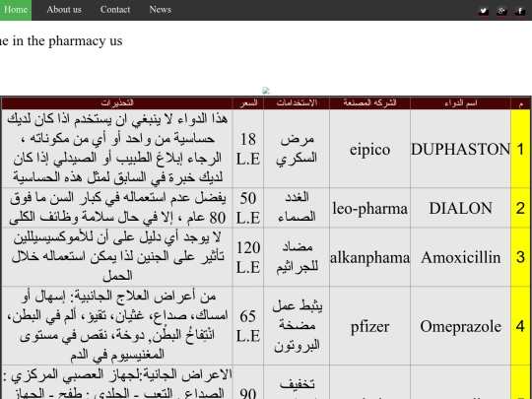Select the DIALON drug name cell
Image resolution: width=532 pixels, height=399 pixels.
460,208
